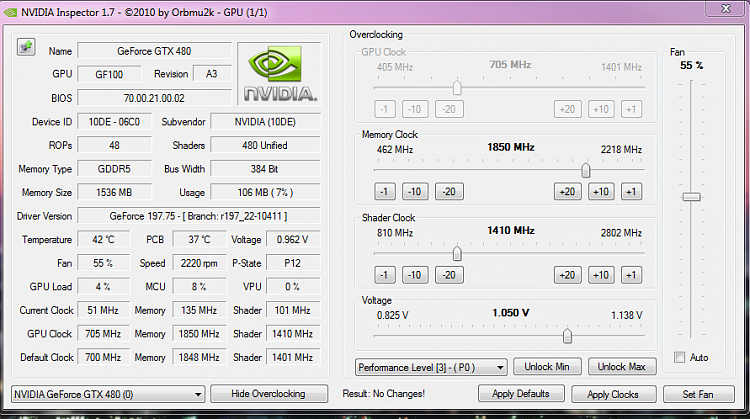Image resolution: width=750 pixels, height=419 pixels.
Task: Click the Memory Clock +20 button
Action: (567, 191)
